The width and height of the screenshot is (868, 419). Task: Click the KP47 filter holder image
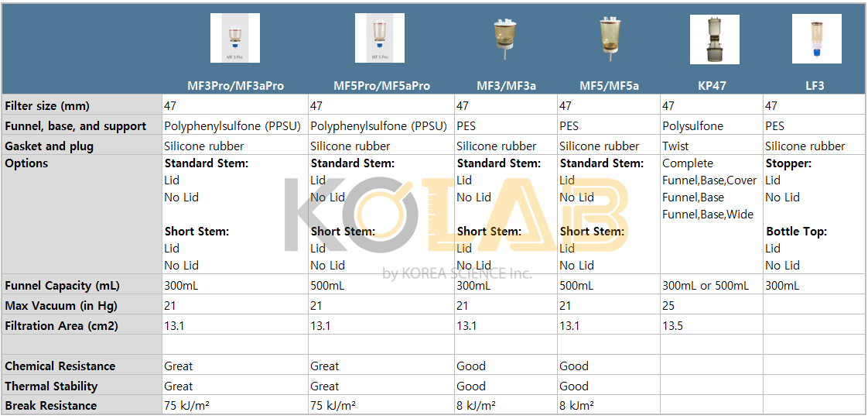pos(713,39)
